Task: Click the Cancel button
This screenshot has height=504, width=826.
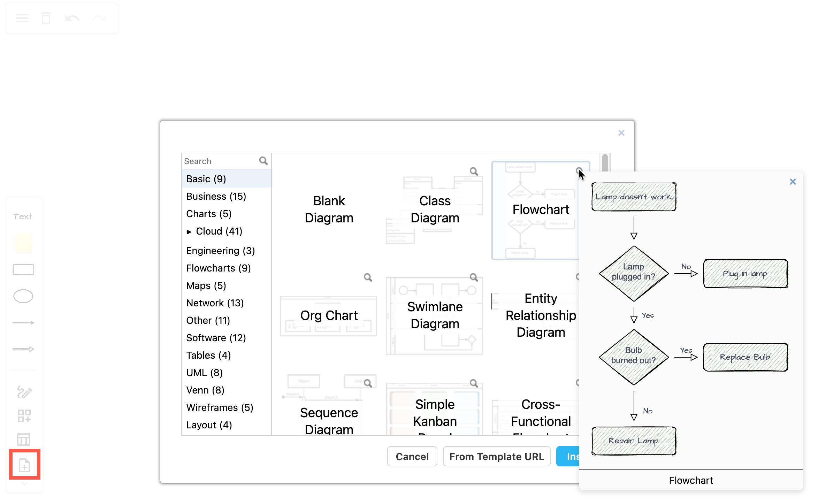Action: 412,456
